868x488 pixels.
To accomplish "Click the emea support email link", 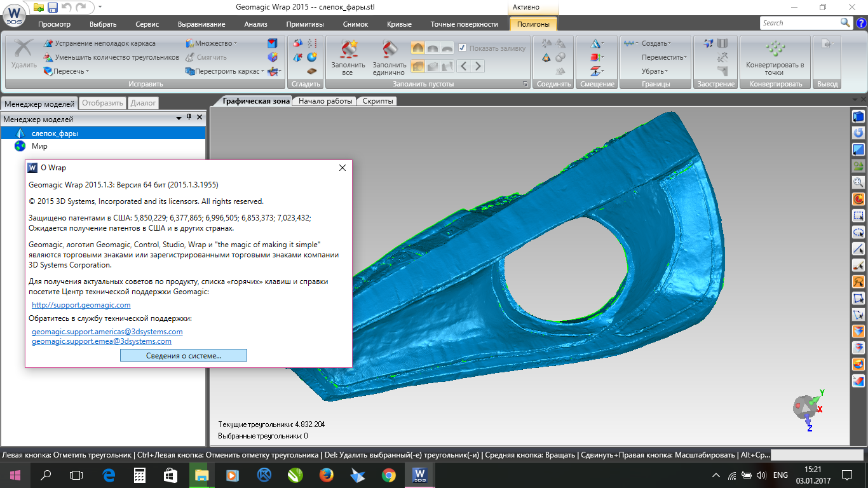I will click(102, 341).
